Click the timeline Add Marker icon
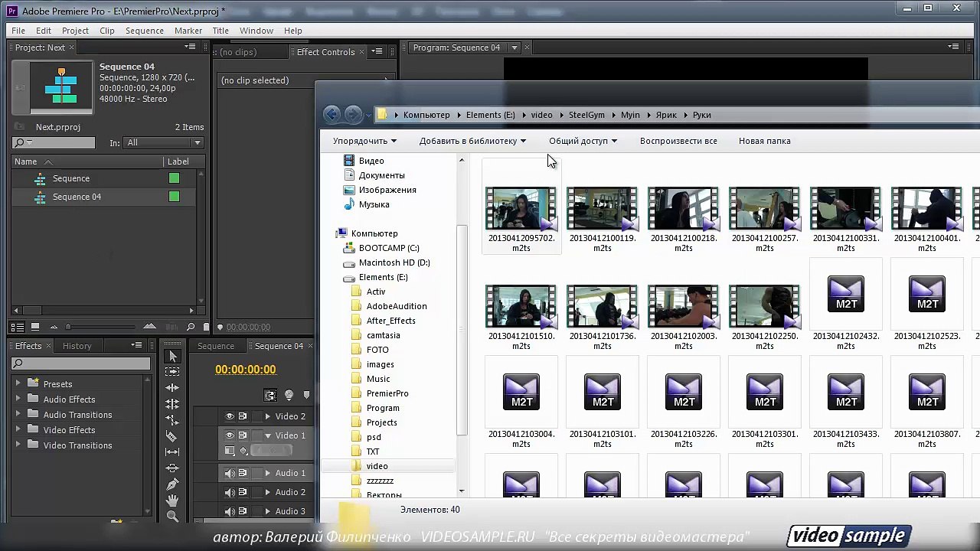Image resolution: width=980 pixels, height=551 pixels. pos(306,395)
